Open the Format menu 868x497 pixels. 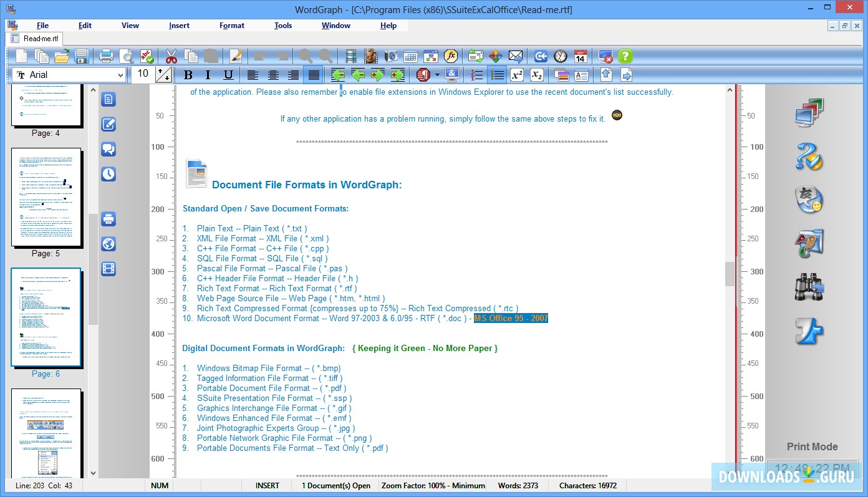click(x=231, y=26)
